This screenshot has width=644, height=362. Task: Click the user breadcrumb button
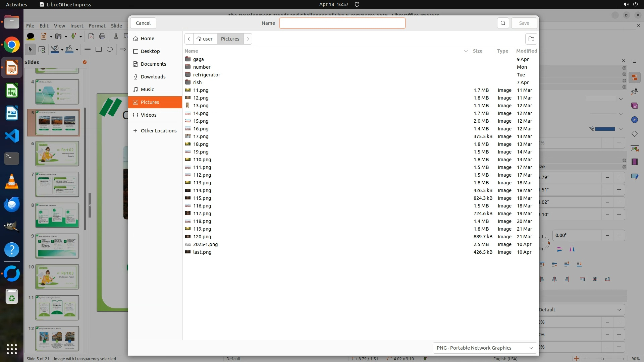(205, 39)
